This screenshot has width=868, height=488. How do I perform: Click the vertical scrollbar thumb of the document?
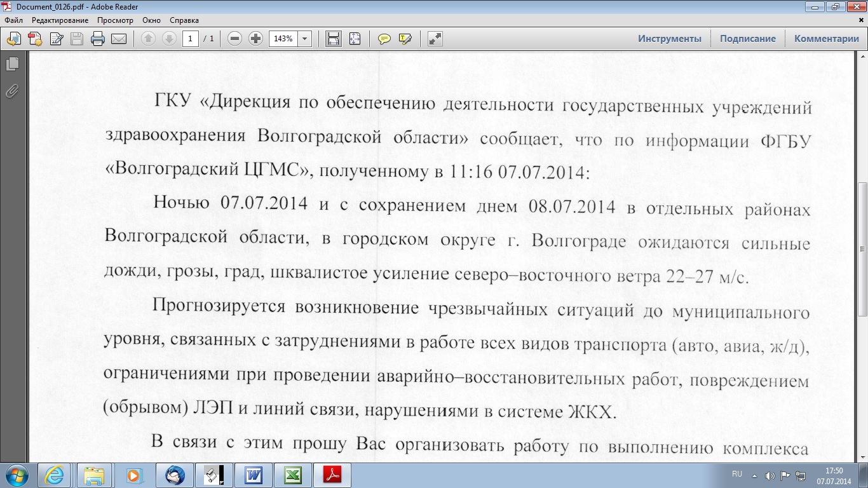pos(862,248)
